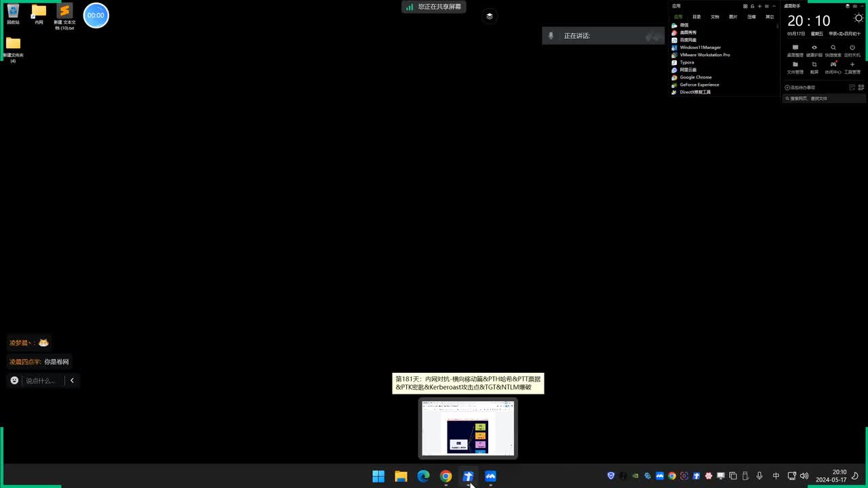868x488 pixels.
Task: Collapse the chat panel with the left chevron
Action: click(72, 380)
